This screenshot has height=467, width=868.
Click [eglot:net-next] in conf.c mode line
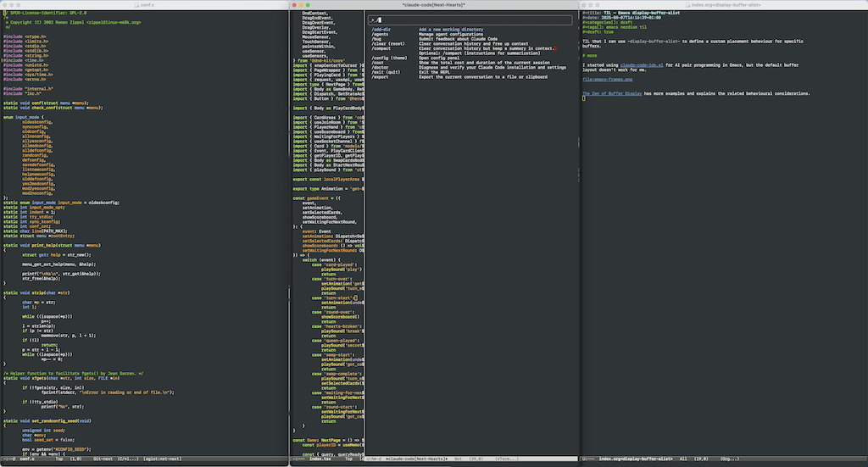coord(162,459)
